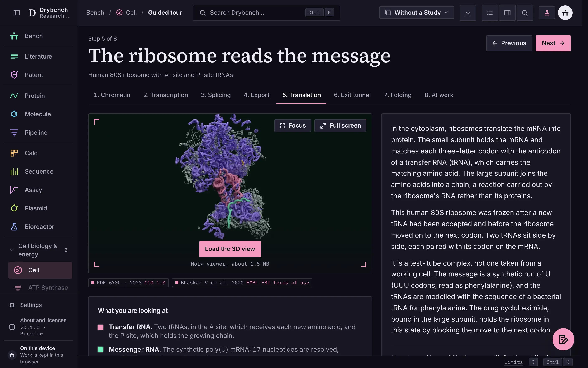
Task: Open the 'CC0 1.0' licence link
Action: pos(155,283)
